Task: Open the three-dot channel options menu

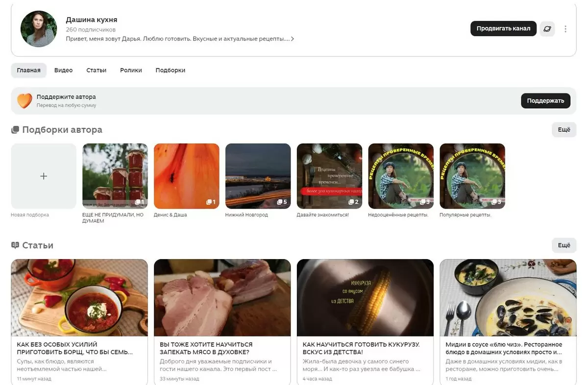Action: pos(565,29)
